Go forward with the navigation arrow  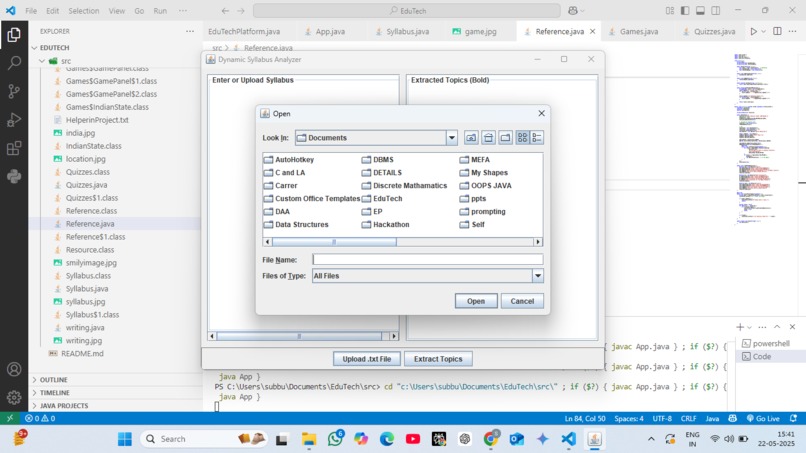(241, 10)
